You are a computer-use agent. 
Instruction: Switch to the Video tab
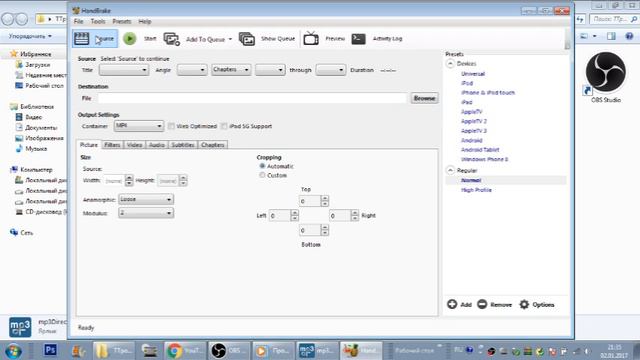pyautogui.click(x=134, y=145)
